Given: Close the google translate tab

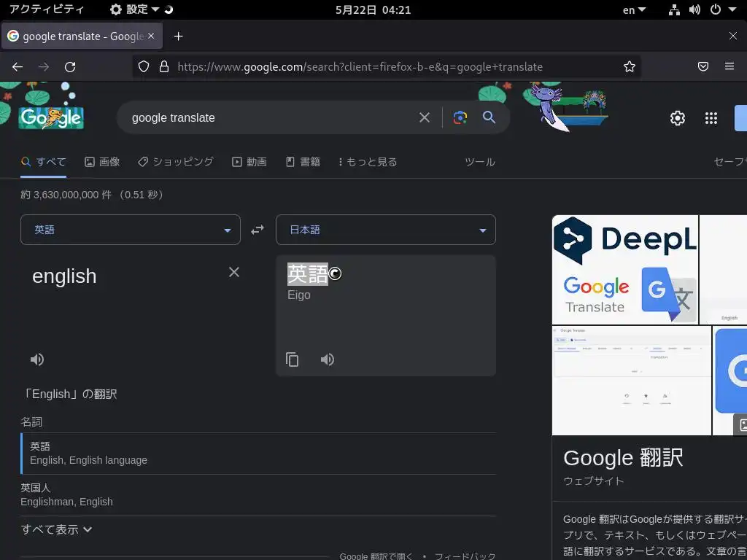Looking at the screenshot, I should (151, 36).
